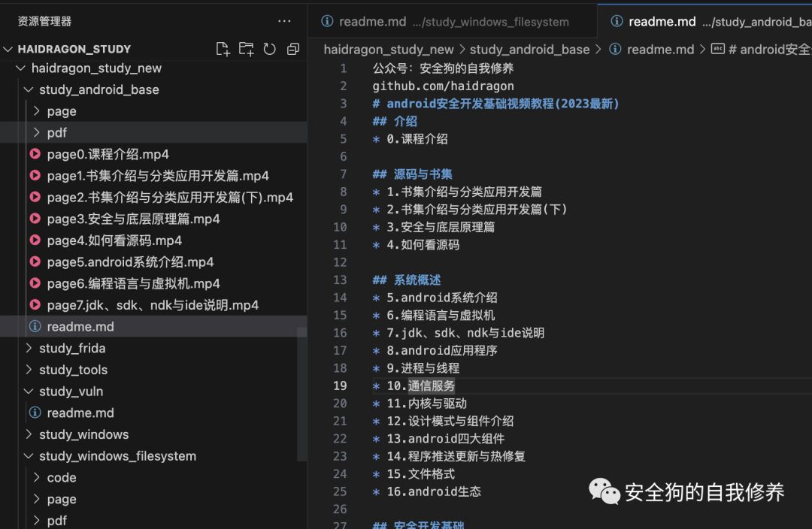This screenshot has width=812, height=529.
Task: Collapse the haidragon_study_new folder
Action: pos(21,68)
